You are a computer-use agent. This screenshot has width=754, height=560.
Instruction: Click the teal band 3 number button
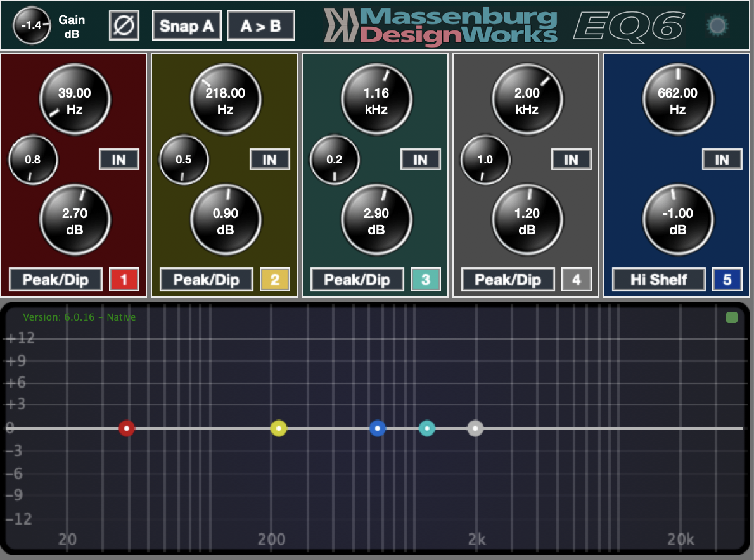click(426, 279)
